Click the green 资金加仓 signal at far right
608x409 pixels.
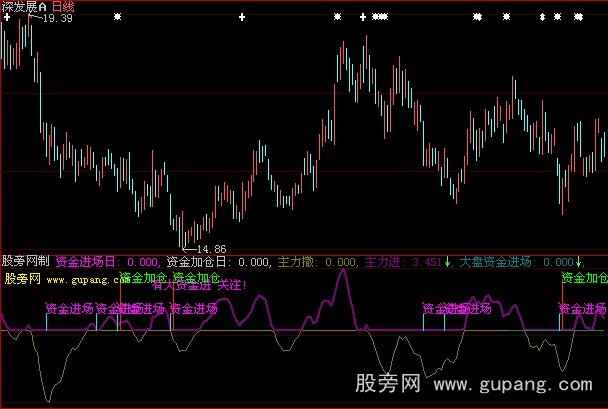(x=584, y=277)
